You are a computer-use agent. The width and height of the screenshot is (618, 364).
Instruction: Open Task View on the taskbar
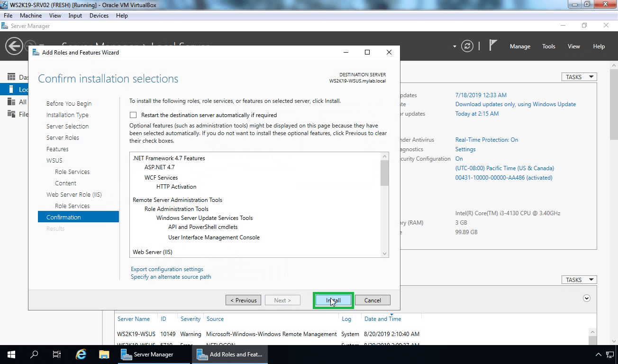pyautogui.click(x=57, y=354)
